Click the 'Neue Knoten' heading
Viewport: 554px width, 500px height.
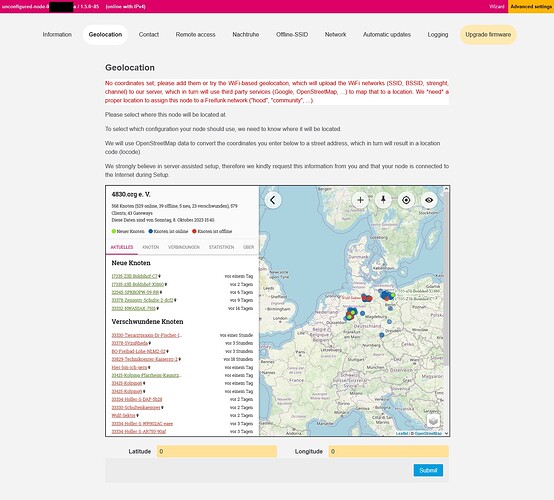pyautogui.click(x=131, y=263)
